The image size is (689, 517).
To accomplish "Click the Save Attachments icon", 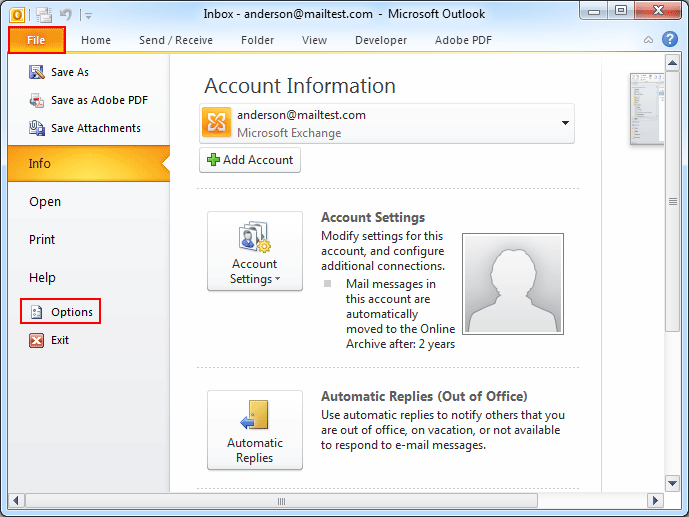I will coord(37,128).
